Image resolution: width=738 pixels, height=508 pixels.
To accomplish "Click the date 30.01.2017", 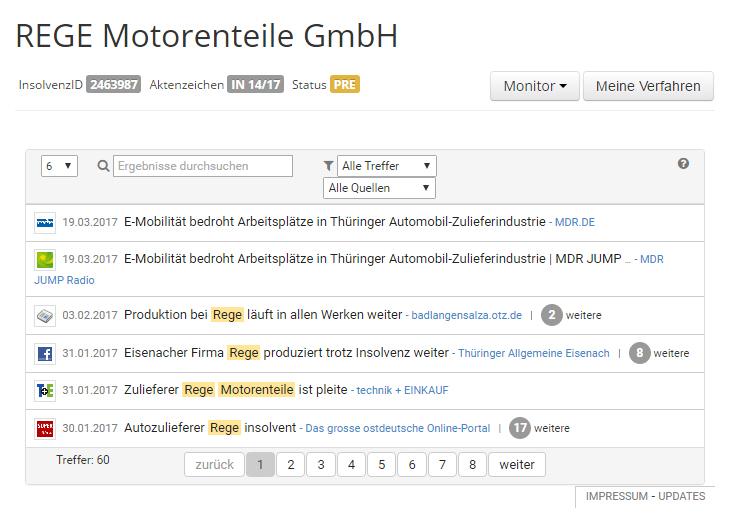I will click(90, 428).
